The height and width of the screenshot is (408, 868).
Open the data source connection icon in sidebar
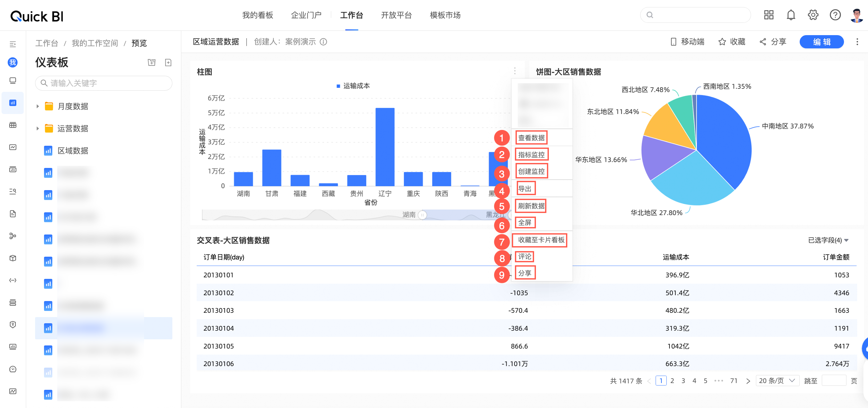point(13,280)
